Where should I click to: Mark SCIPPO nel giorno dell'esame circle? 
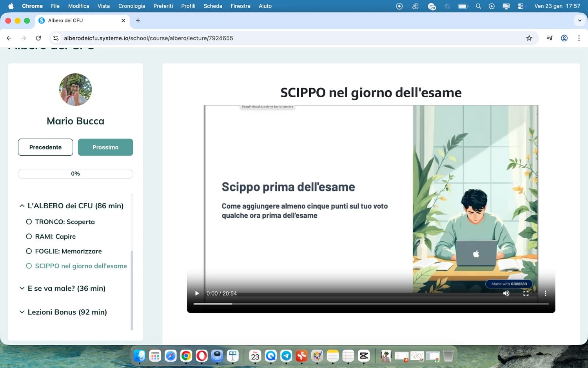[x=29, y=266]
